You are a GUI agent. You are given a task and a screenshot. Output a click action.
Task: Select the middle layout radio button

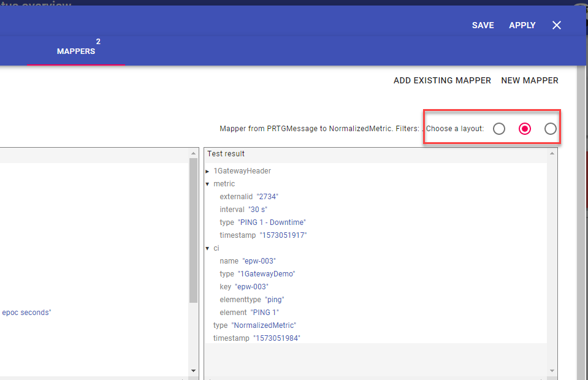click(525, 129)
